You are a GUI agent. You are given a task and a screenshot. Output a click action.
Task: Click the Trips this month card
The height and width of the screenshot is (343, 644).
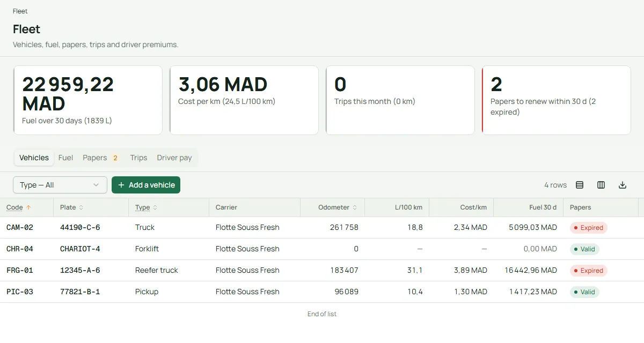[400, 100]
